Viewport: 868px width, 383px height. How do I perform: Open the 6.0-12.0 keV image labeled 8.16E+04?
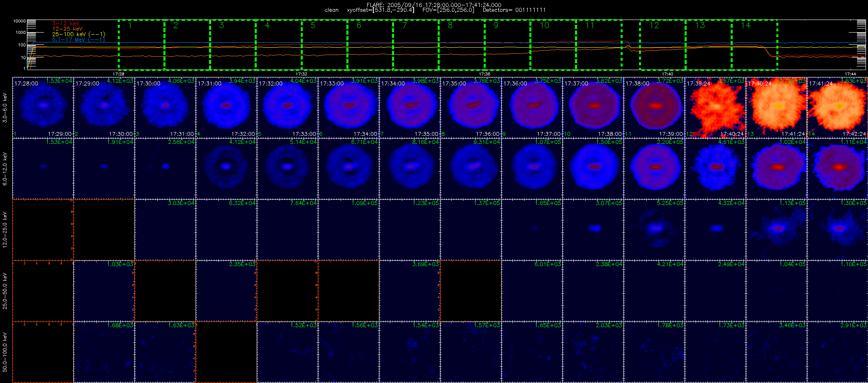tap(410, 169)
